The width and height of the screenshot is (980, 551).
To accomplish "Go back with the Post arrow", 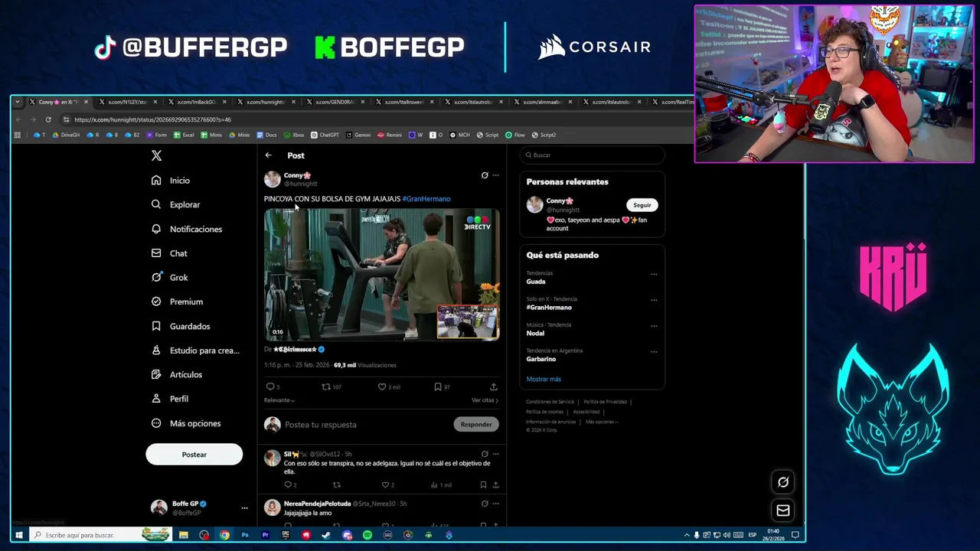I will point(268,155).
